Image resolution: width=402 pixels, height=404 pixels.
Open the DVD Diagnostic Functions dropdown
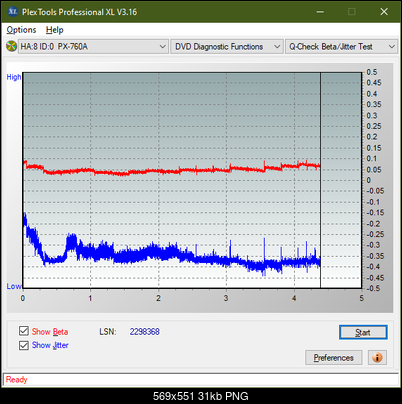click(227, 47)
